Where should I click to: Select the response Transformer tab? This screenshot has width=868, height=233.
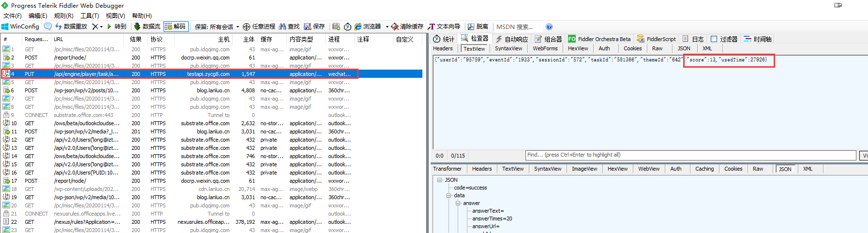(x=447, y=169)
